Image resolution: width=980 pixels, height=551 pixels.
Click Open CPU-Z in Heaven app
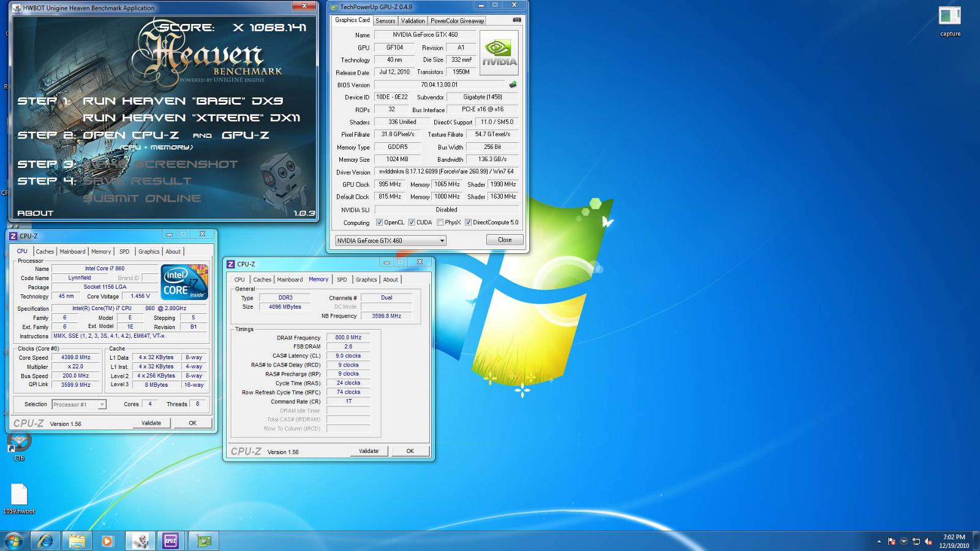tap(130, 135)
